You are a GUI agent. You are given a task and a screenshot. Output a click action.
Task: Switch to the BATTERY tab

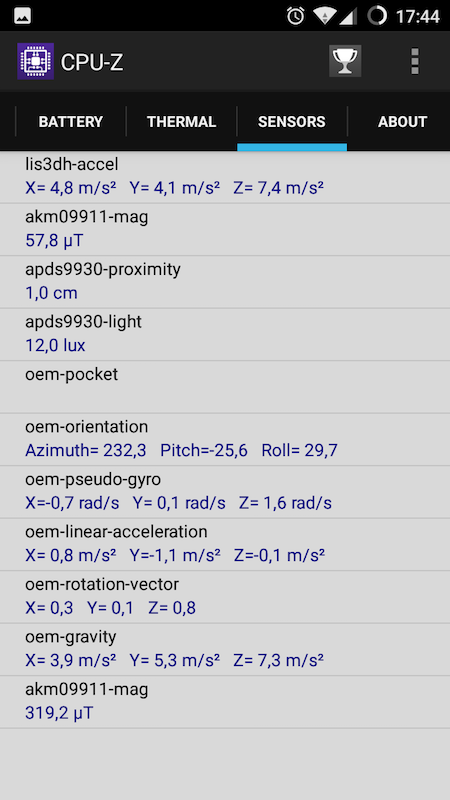coord(71,121)
